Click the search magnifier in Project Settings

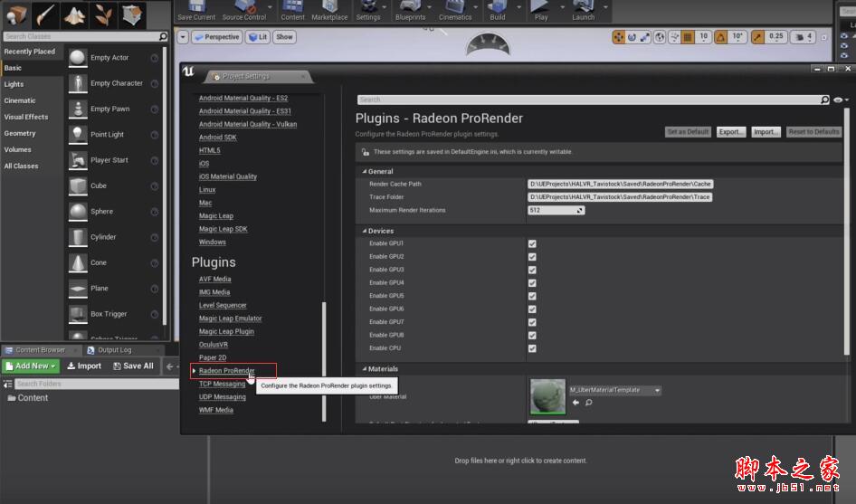coord(824,100)
